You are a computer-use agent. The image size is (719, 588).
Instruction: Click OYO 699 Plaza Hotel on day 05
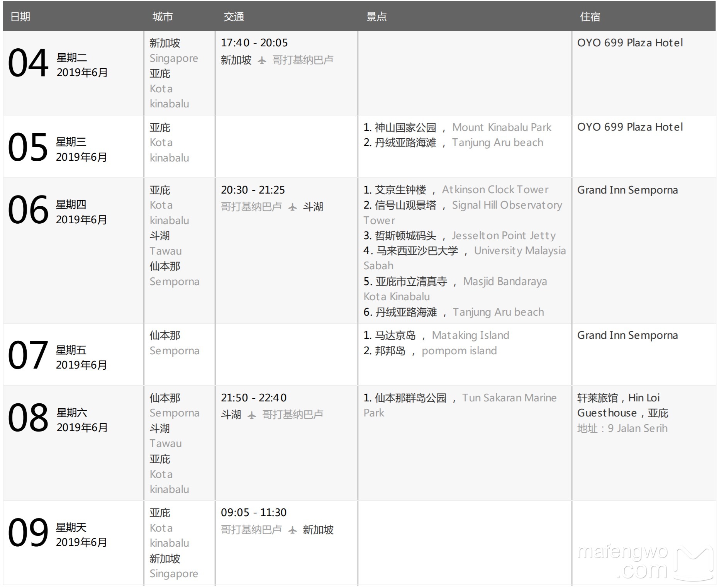click(x=630, y=127)
